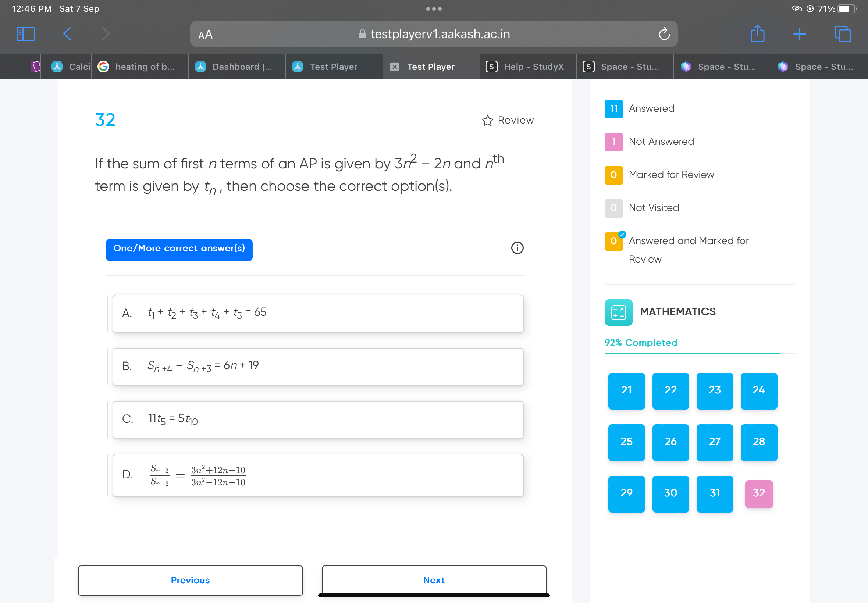868x603 pixels.
Task: Tap the three-dot multitasking menu
Action: point(434,9)
